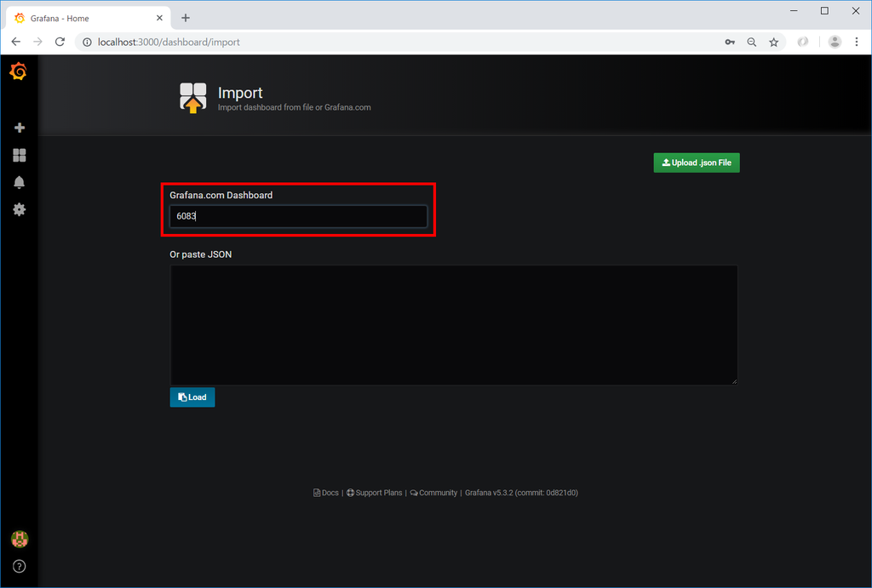Select the Grafana - Home tab
Screen dimensions: 872x588
[89, 19]
